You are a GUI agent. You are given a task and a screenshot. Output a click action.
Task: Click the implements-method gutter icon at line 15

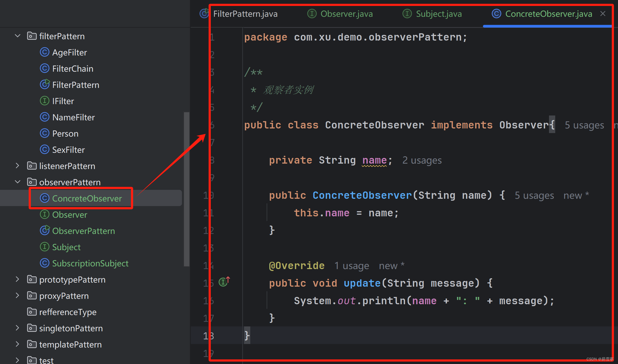[224, 282]
